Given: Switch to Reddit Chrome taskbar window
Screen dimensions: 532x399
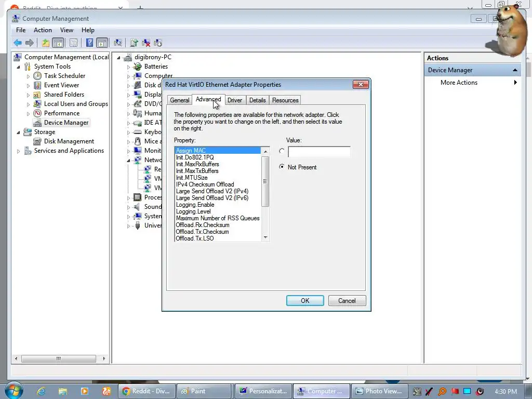Looking at the screenshot, I should pos(147,391).
